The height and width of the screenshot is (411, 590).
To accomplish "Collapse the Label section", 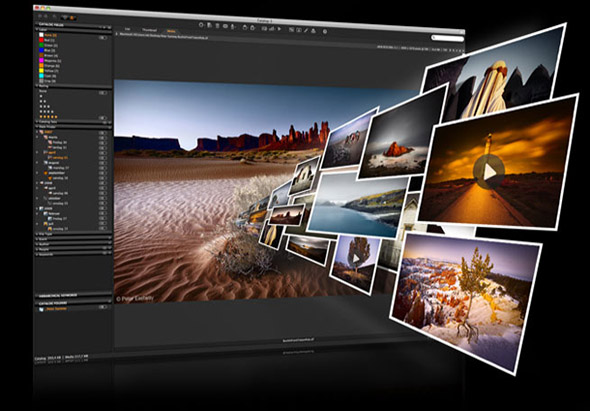I will coord(37,30).
